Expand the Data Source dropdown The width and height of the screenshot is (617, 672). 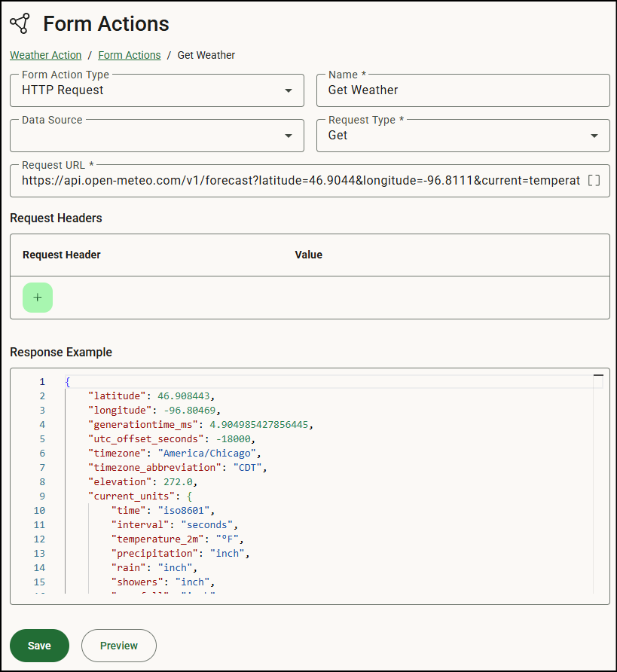[157, 136]
